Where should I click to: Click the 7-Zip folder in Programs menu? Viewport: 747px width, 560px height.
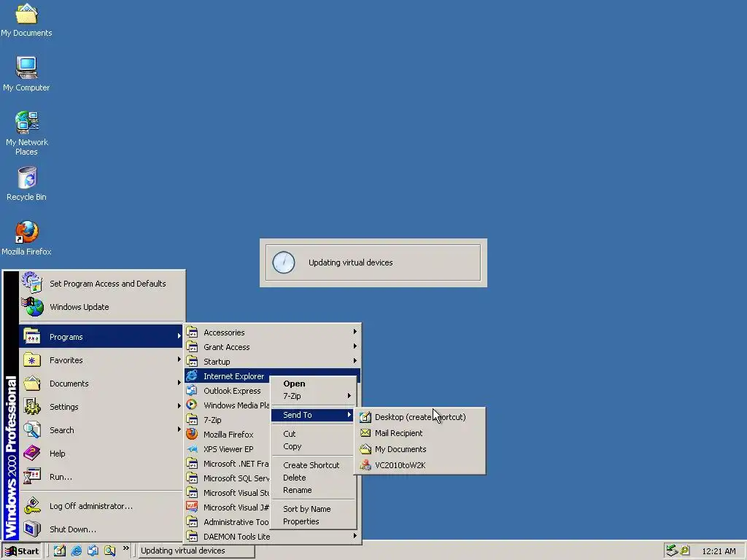pyautogui.click(x=228, y=420)
